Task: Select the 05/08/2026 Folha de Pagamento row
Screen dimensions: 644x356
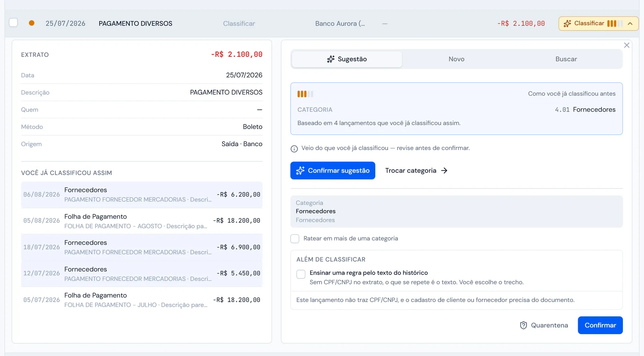Action: coord(142,221)
